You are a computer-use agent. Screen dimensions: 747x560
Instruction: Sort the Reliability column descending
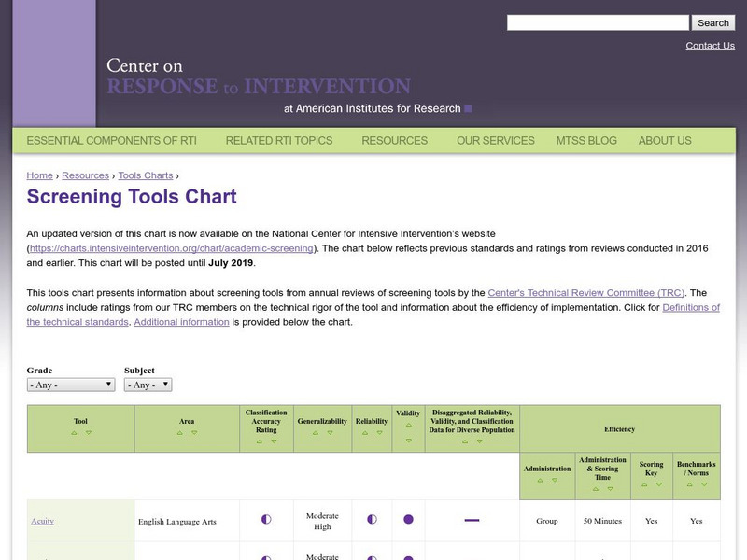pos(378,433)
